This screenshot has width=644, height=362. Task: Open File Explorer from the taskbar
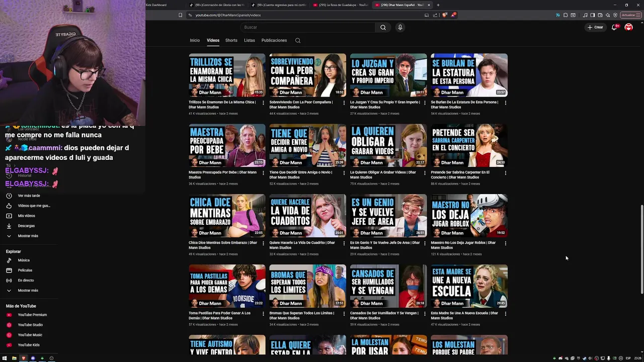click(x=14, y=358)
